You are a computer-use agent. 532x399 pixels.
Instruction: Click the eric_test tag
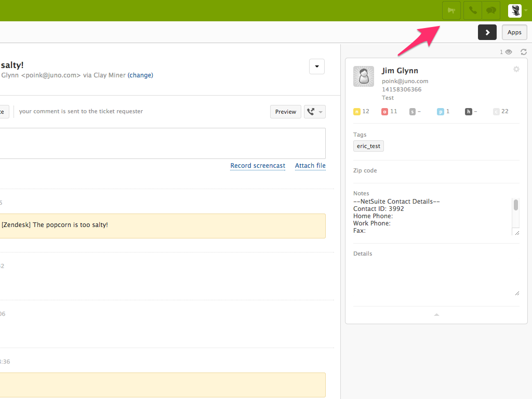[368, 146]
